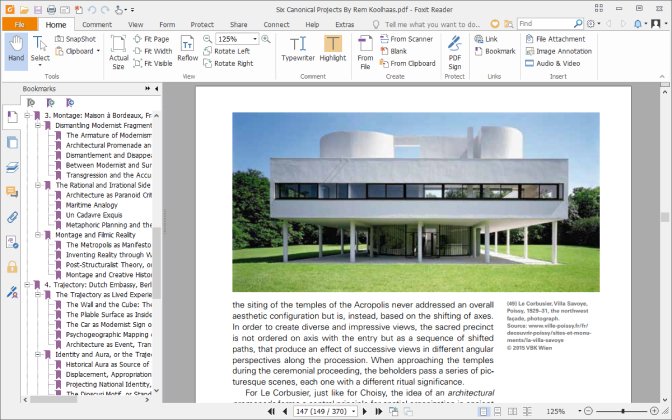This screenshot has width=672, height=420.
Task: Collapse 4. Trajectory: Dutch Embassy node
Action: (x=27, y=285)
